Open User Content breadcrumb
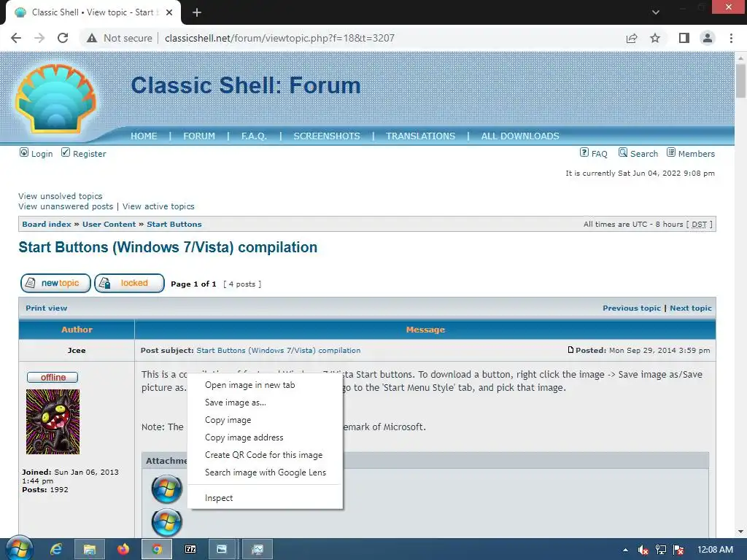Screen dimensions: 747x560 (x=109, y=225)
